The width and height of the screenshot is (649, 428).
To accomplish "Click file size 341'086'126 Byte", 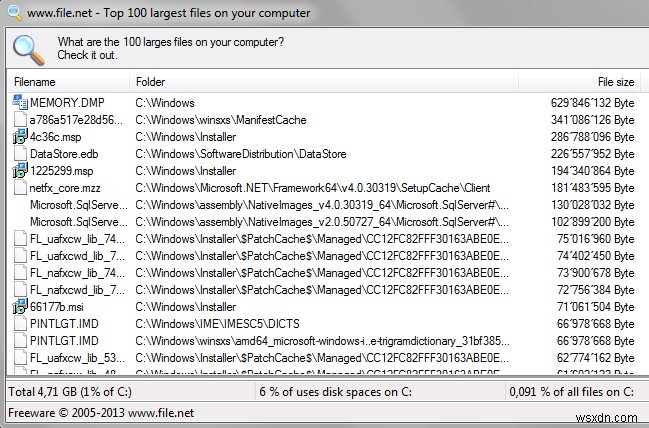I will [x=592, y=120].
